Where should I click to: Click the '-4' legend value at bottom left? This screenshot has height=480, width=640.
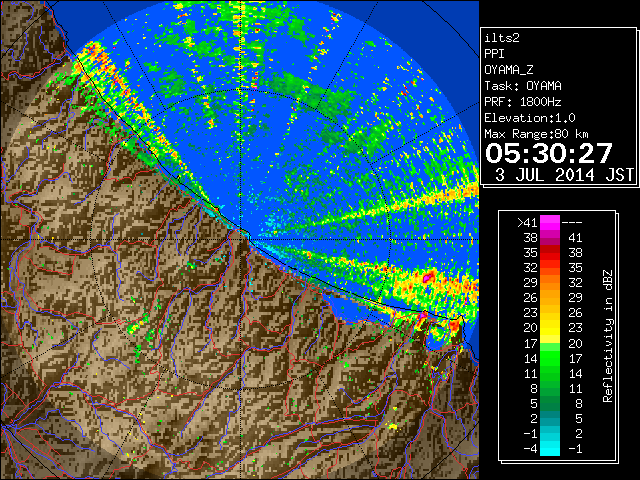530,449
